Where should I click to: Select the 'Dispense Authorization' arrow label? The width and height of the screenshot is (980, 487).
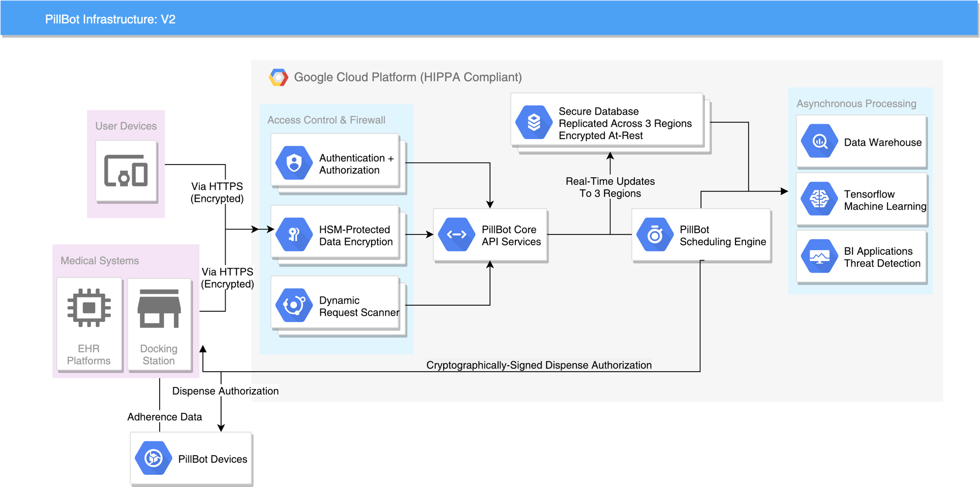tap(225, 391)
